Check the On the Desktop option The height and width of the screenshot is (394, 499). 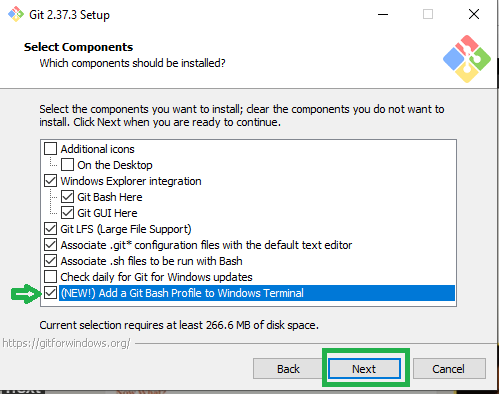click(x=67, y=165)
